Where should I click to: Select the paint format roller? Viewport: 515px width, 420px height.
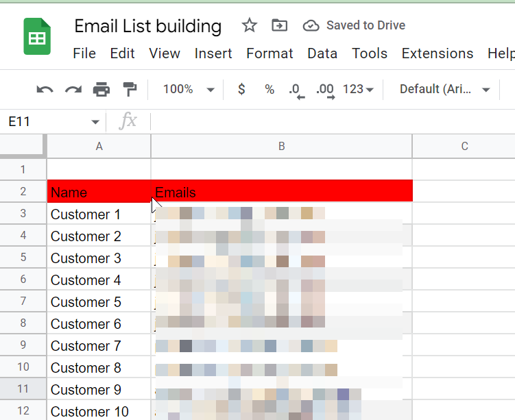click(x=129, y=90)
